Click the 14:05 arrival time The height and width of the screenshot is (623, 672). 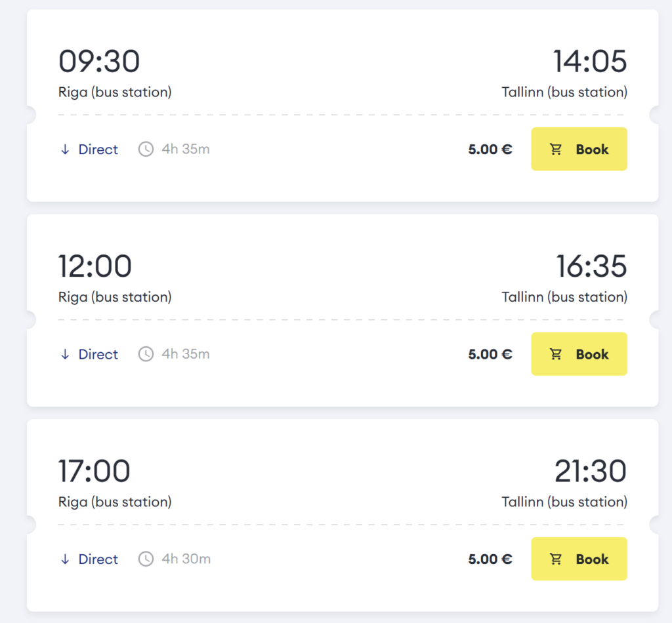tap(590, 61)
